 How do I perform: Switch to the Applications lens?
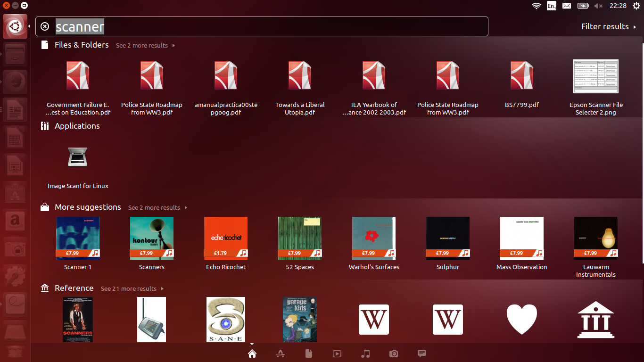281,354
